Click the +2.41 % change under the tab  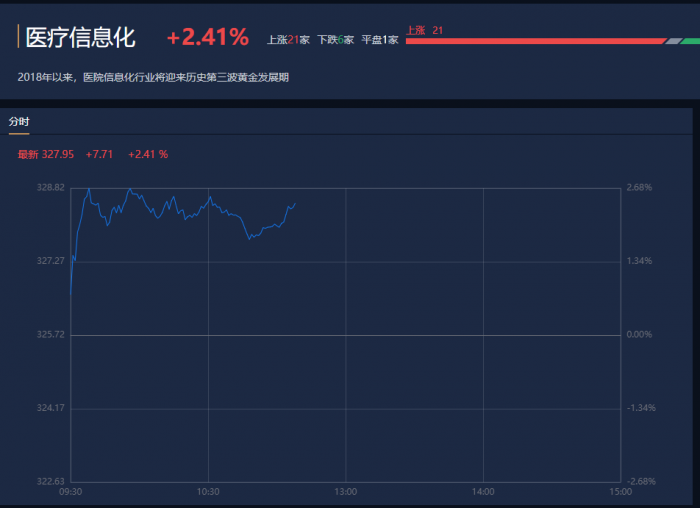(148, 154)
